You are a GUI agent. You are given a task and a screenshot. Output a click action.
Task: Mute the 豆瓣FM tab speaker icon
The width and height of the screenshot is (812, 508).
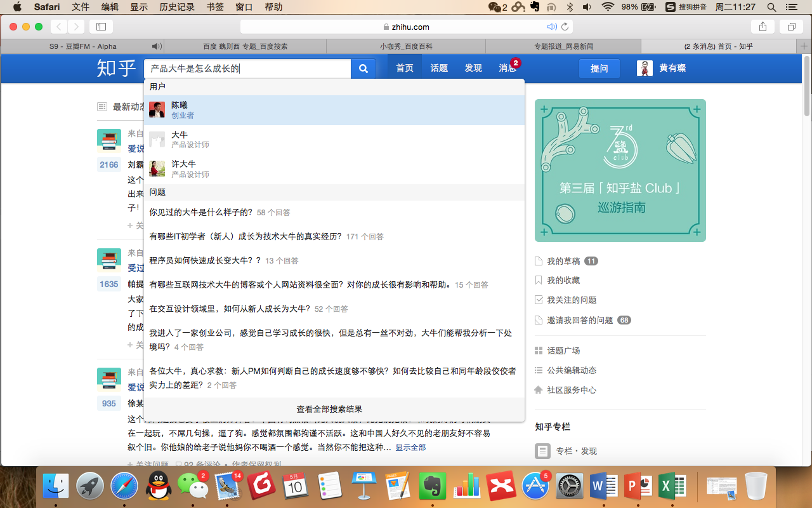click(156, 46)
